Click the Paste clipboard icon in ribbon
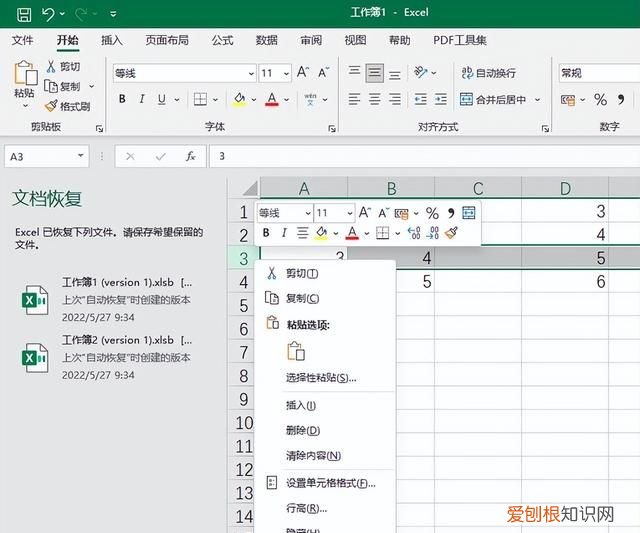 (x=25, y=73)
